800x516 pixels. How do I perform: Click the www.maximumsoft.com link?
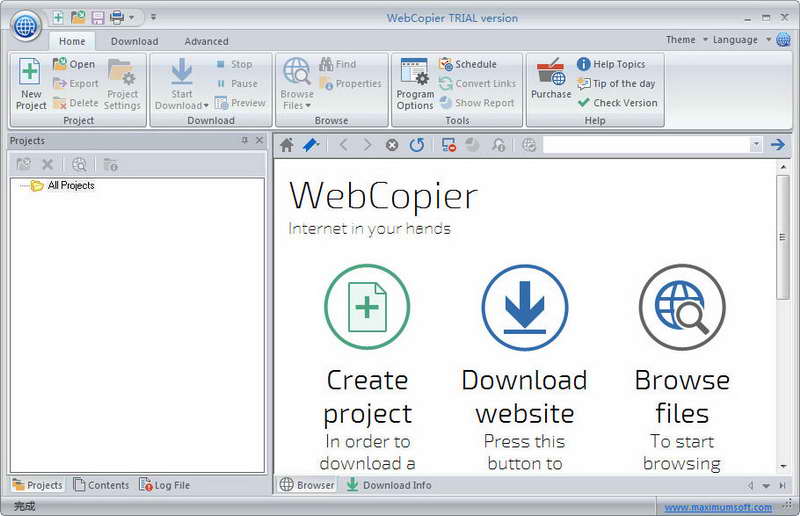[x=718, y=507]
